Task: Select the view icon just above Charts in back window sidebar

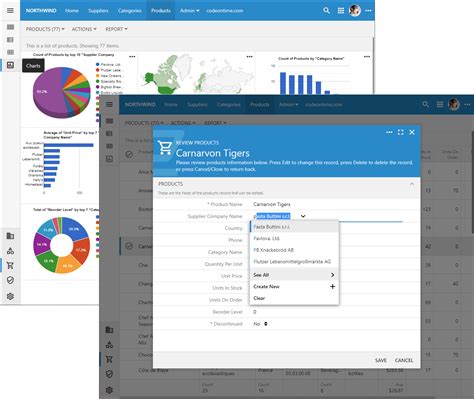Action: (x=10, y=52)
